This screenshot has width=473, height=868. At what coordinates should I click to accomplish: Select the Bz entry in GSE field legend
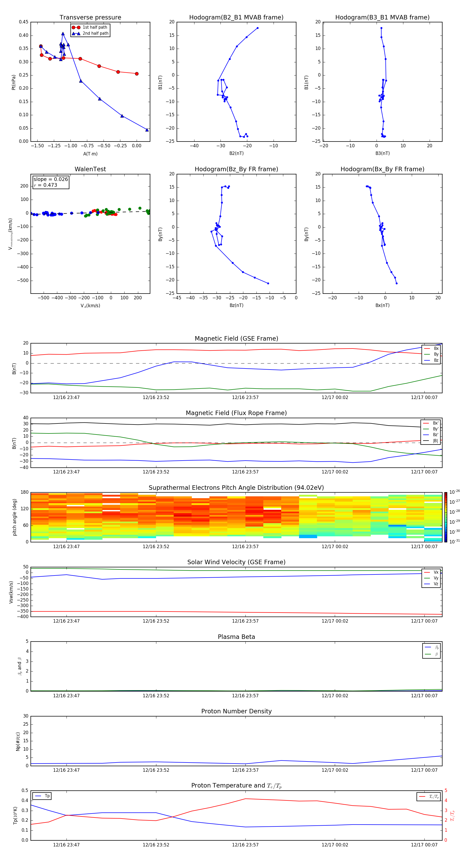pyautogui.click(x=431, y=360)
